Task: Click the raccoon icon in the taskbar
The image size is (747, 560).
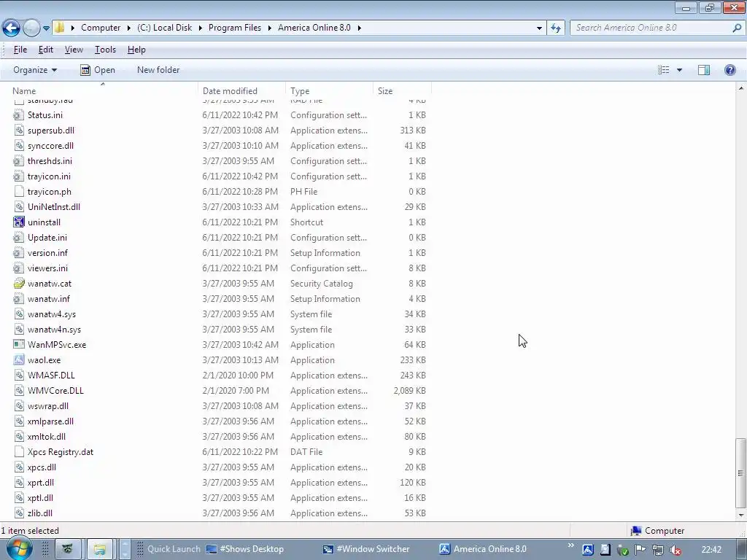Action: click(x=68, y=549)
